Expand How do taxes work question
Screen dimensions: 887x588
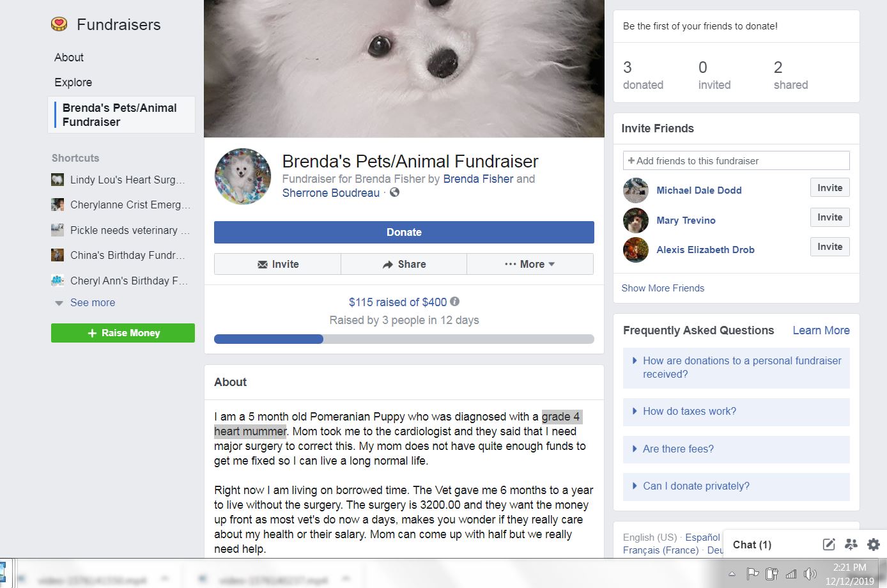[736, 412]
